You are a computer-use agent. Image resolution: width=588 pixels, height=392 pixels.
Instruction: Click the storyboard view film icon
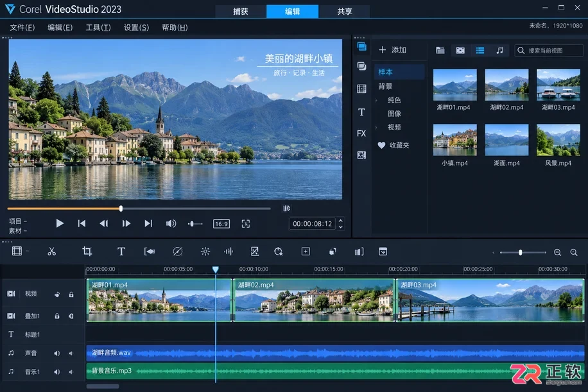pyautogui.click(x=17, y=251)
